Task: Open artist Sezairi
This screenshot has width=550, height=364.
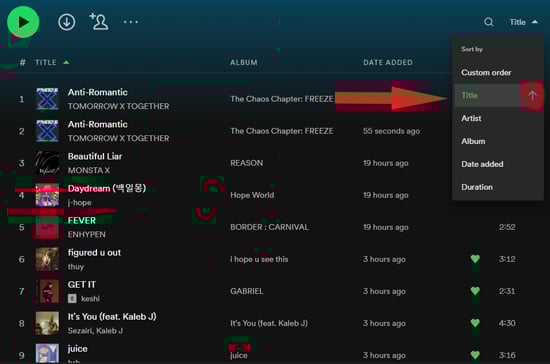Action: (80, 331)
